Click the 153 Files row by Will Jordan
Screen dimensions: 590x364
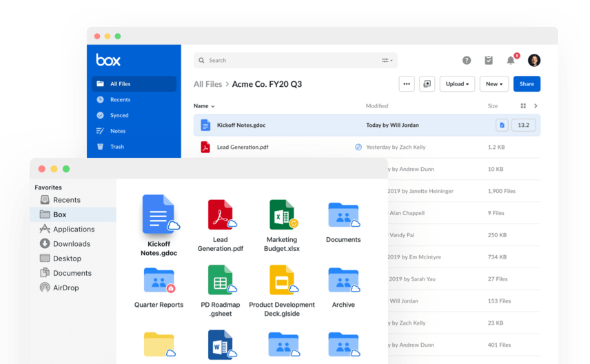465,301
